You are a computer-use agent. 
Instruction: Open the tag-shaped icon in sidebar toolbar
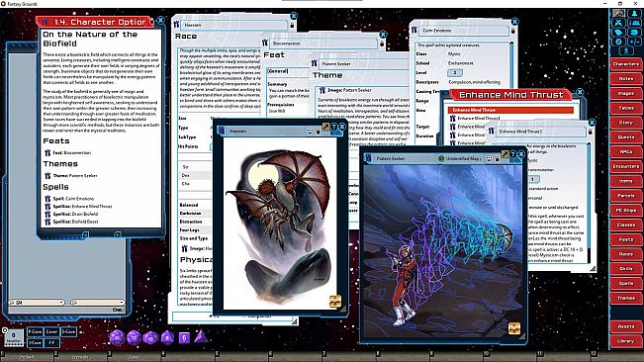pyautogui.click(x=618, y=32)
